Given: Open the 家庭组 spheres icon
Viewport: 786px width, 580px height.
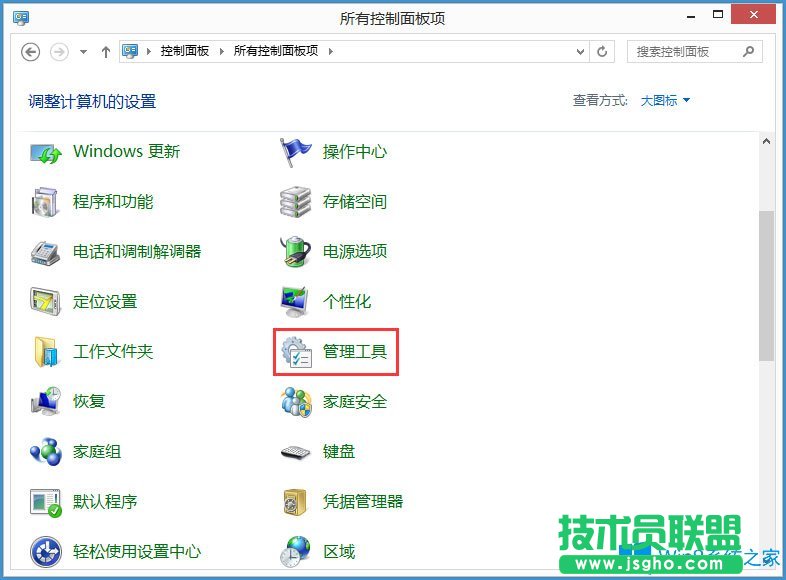Looking at the screenshot, I should pos(46,452).
